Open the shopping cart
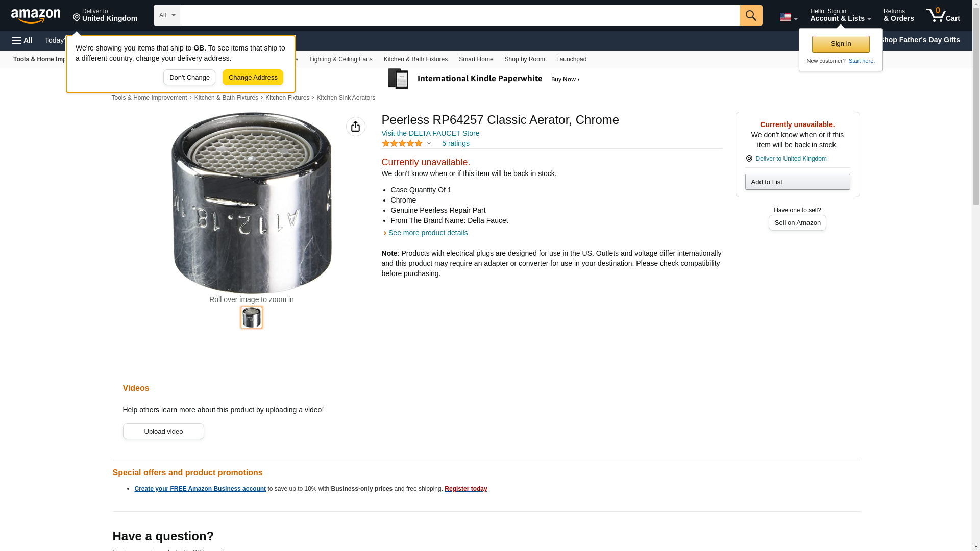The image size is (980, 551). 943,15
